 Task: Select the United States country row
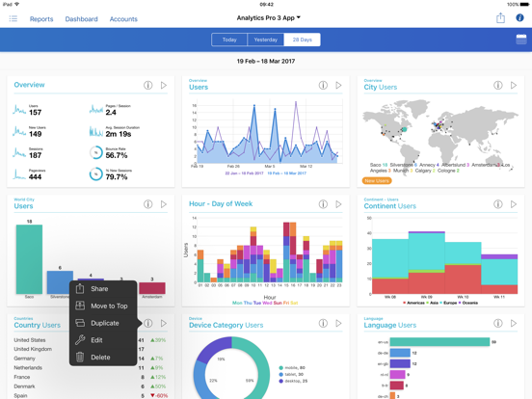(90, 340)
